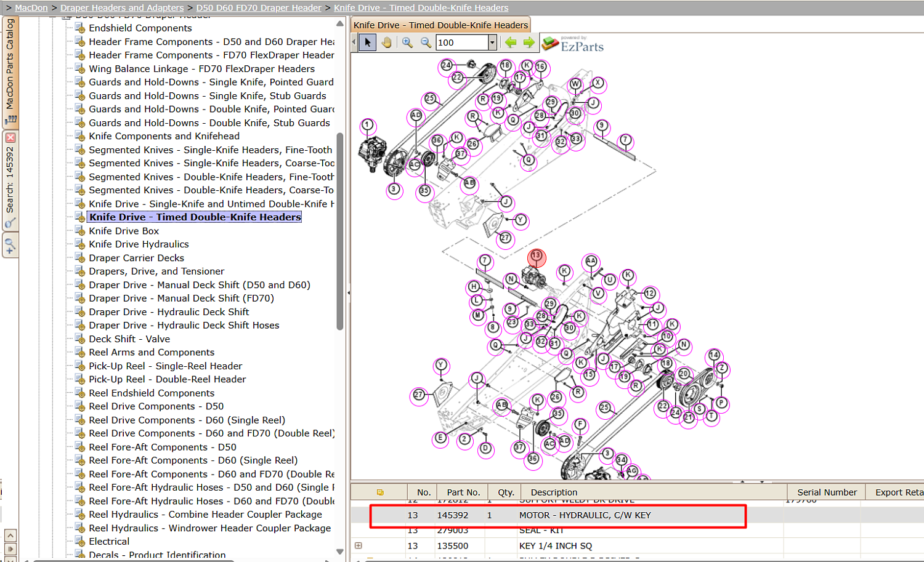Screen dimensions: 924x562
Task: Open the zoom level dropdown arrow
Action: (x=492, y=42)
